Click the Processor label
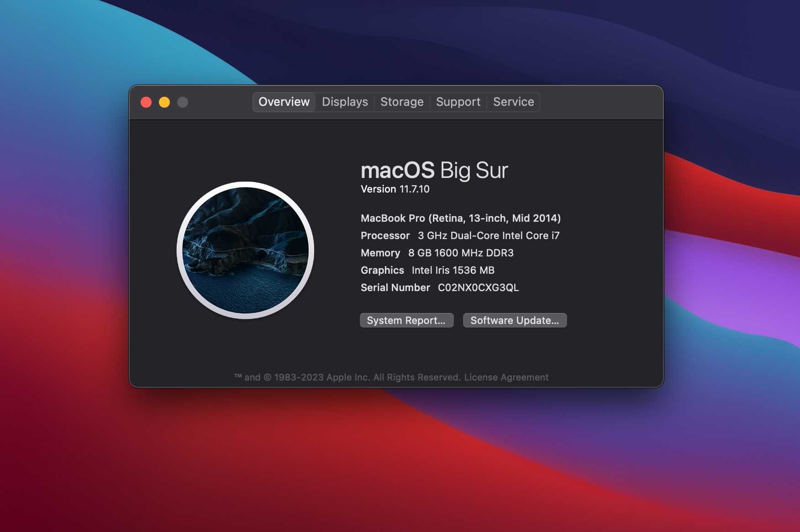The image size is (800, 532). 385,235
